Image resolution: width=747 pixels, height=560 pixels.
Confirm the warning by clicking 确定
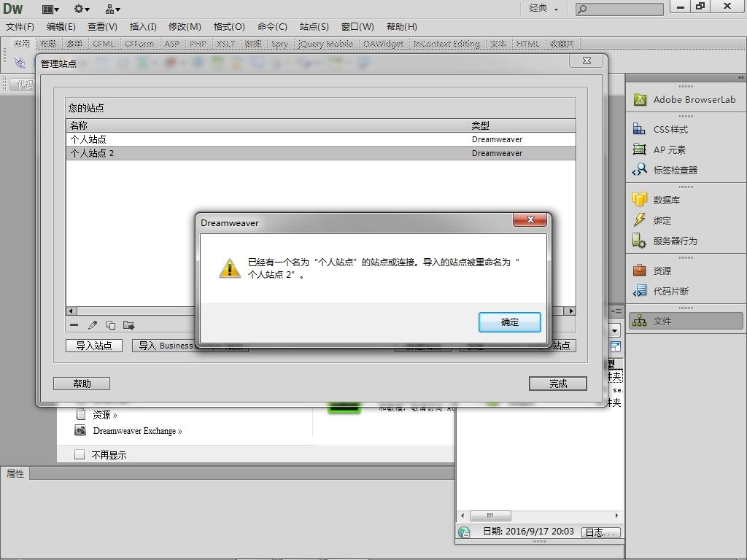tap(509, 322)
